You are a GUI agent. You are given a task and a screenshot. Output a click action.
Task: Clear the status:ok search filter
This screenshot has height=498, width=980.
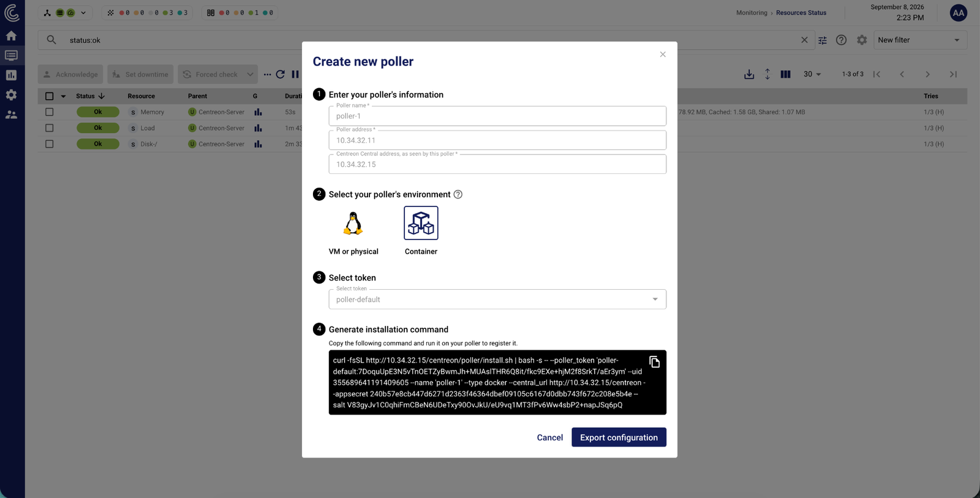point(804,40)
